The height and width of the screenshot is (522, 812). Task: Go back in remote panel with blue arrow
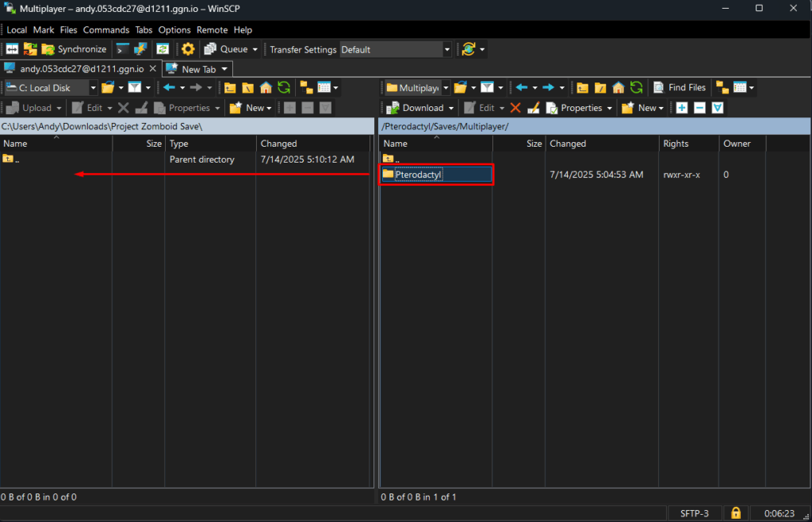[x=522, y=87]
